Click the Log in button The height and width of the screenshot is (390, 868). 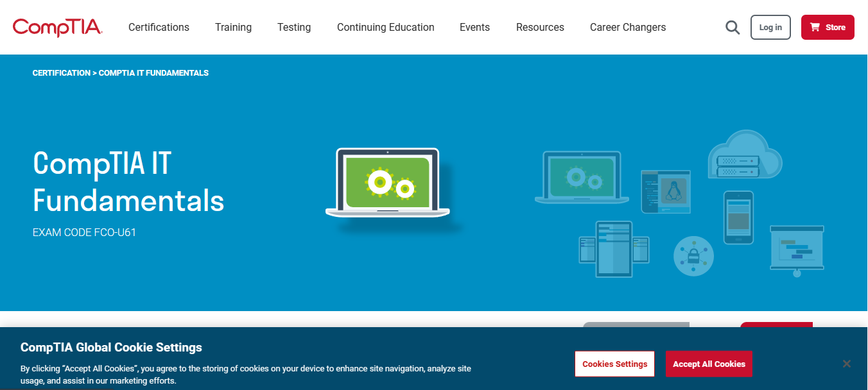point(770,28)
